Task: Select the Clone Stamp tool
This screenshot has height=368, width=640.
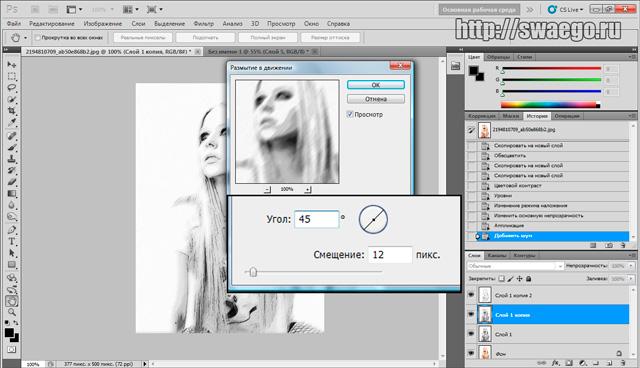Action: 11,159
